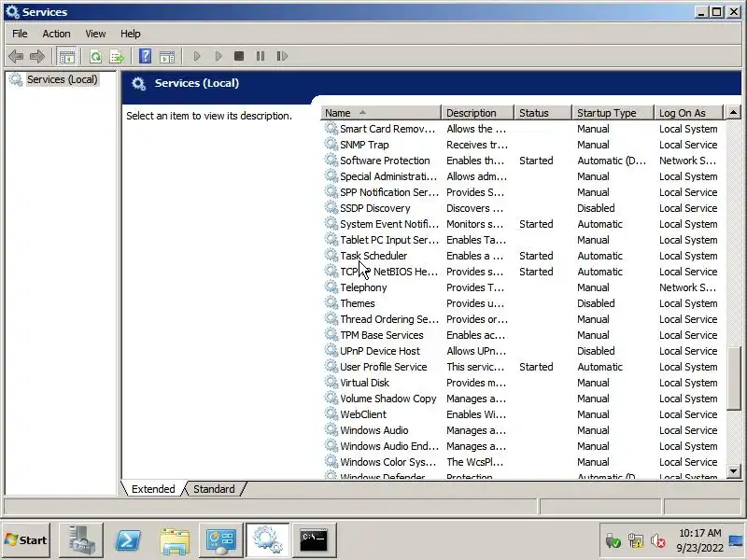The height and width of the screenshot is (560, 747).
Task: Click the gear icon beside Themes
Action: click(331, 302)
